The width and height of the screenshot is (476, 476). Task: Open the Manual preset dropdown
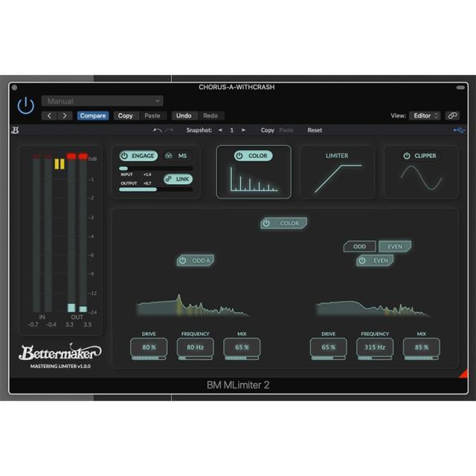[103, 101]
